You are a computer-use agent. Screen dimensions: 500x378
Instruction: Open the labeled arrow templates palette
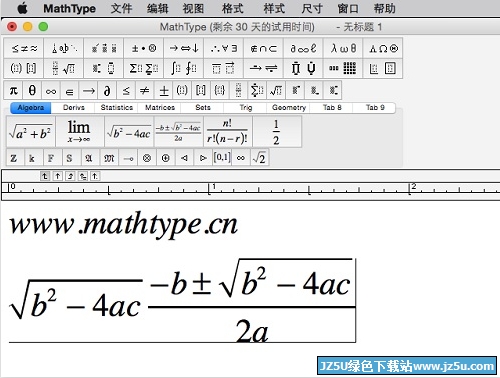[x=263, y=68]
